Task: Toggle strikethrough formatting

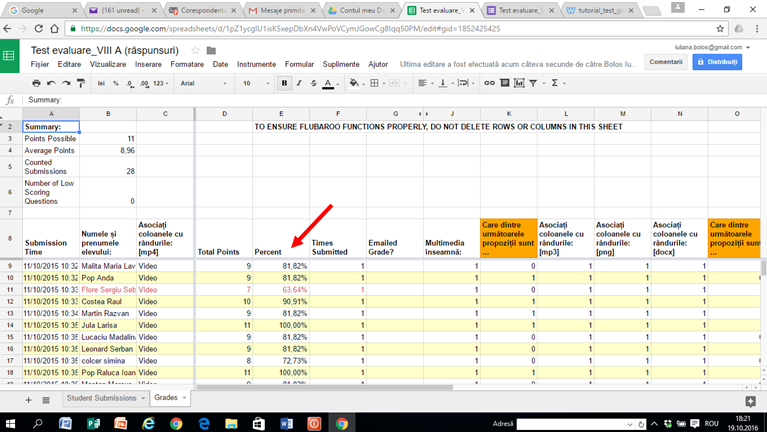Action: coord(313,83)
